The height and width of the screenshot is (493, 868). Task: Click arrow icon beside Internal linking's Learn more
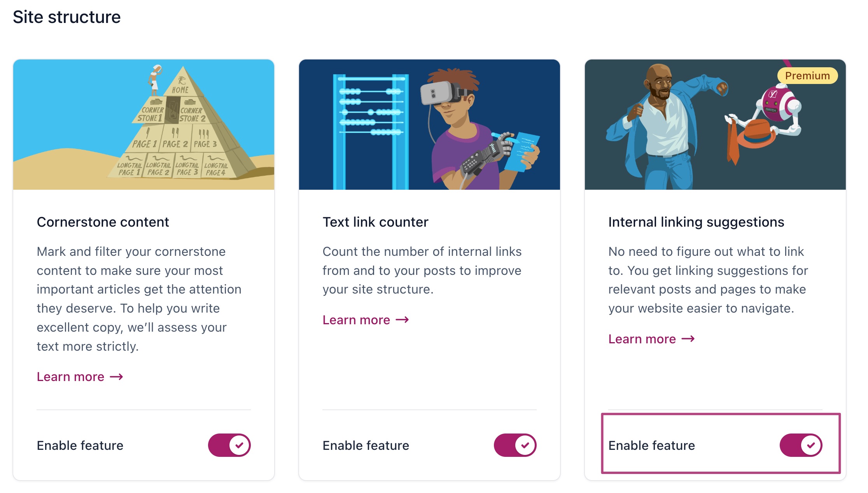pyautogui.click(x=688, y=339)
